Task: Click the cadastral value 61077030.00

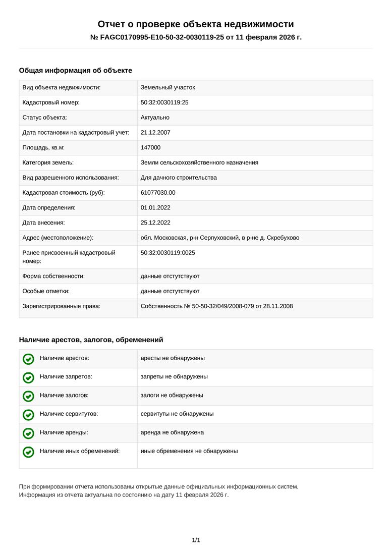Action: click(x=158, y=193)
